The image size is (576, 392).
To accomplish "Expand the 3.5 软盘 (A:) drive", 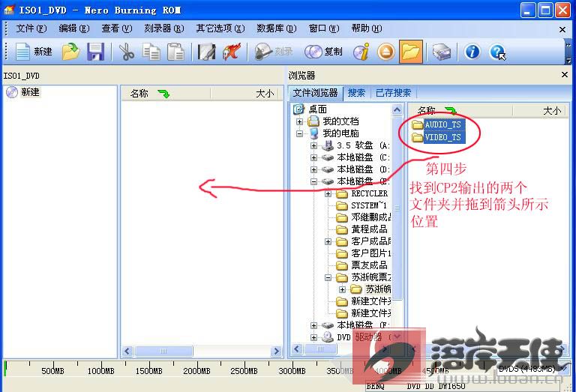I will pyautogui.click(x=313, y=145).
